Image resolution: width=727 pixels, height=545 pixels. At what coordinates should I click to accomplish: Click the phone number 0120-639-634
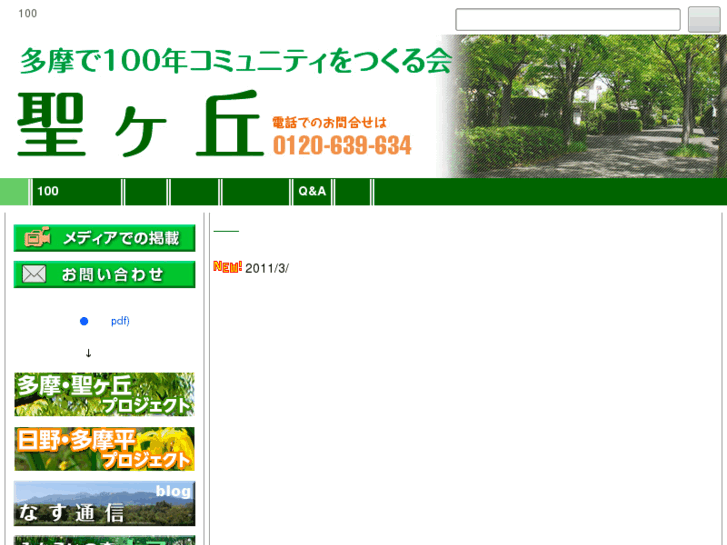(x=342, y=146)
